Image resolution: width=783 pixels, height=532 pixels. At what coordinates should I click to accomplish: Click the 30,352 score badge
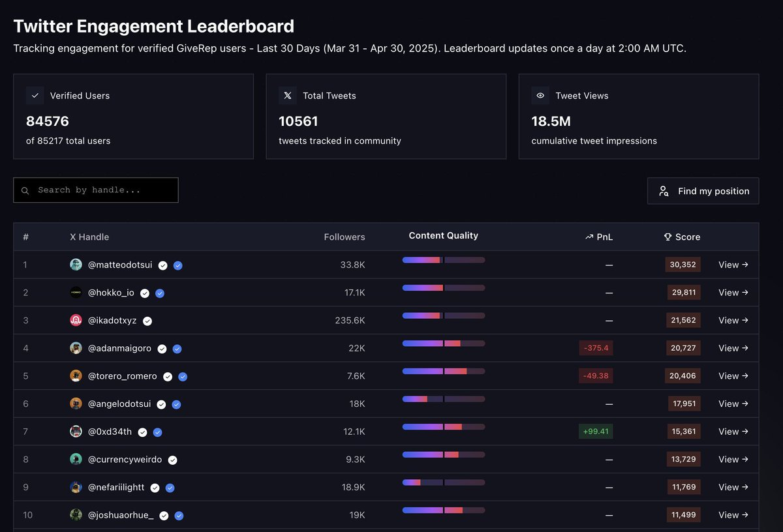tap(683, 265)
